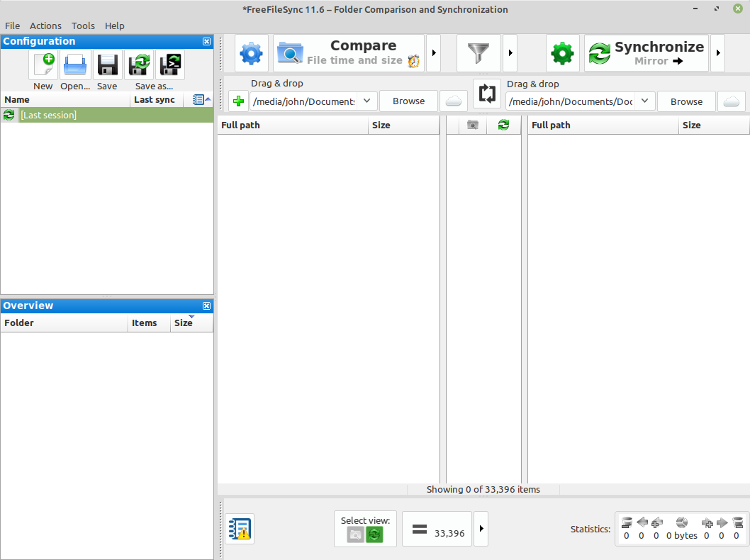Viewport: 750px width, 560px height.
Task: Click left folder path input field
Action: coord(303,101)
